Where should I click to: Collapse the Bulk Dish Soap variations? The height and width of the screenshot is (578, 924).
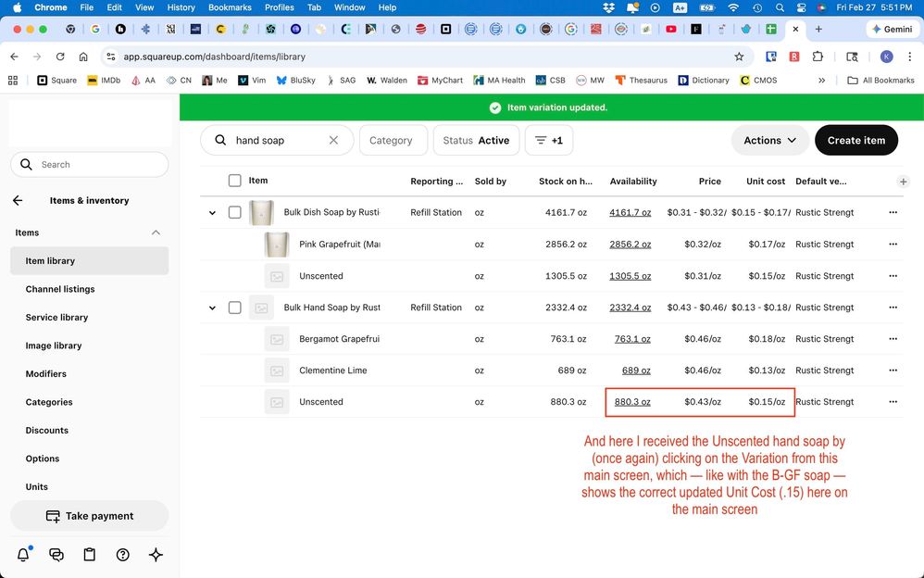212,212
